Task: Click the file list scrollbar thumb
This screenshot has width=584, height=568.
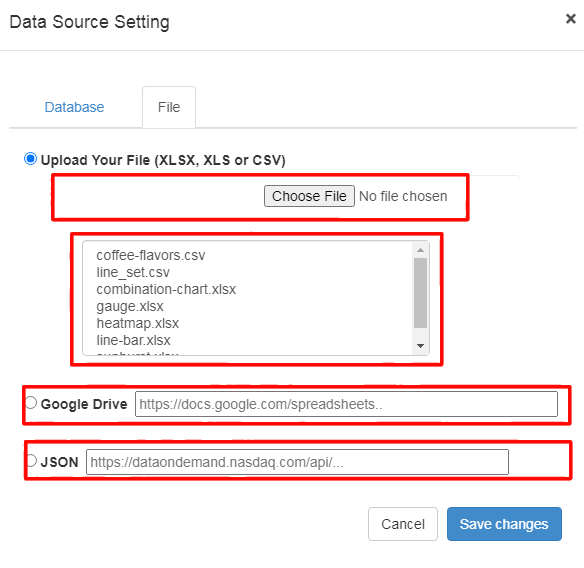Action: (x=420, y=293)
